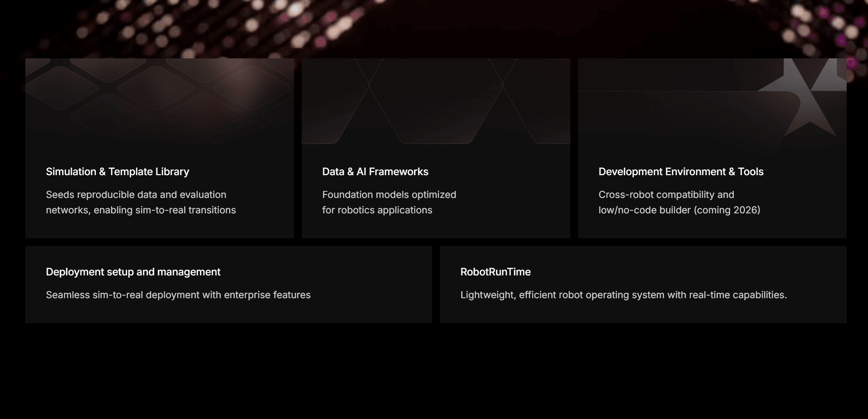The height and width of the screenshot is (419, 868).
Task: Click text 'Cross-robot compatibility and'
Action: coord(666,195)
